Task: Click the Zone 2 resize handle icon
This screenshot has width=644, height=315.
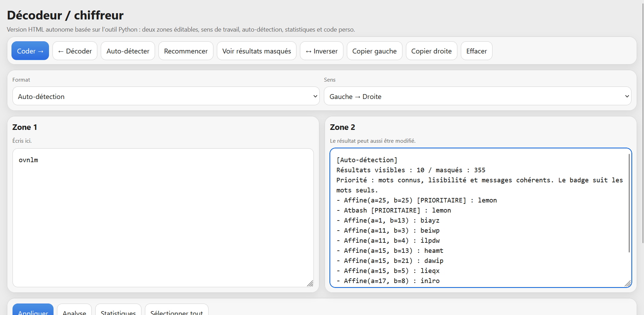Action: (628, 283)
